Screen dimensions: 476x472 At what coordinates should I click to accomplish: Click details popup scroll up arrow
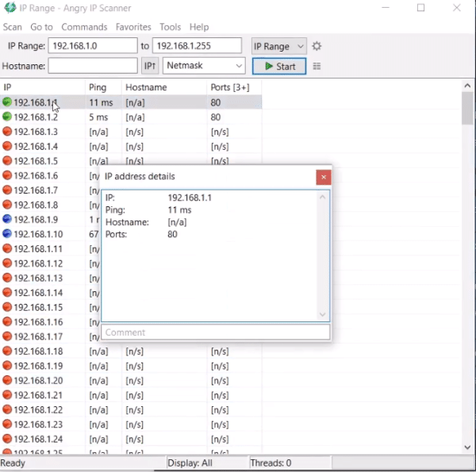pyautogui.click(x=322, y=198)
